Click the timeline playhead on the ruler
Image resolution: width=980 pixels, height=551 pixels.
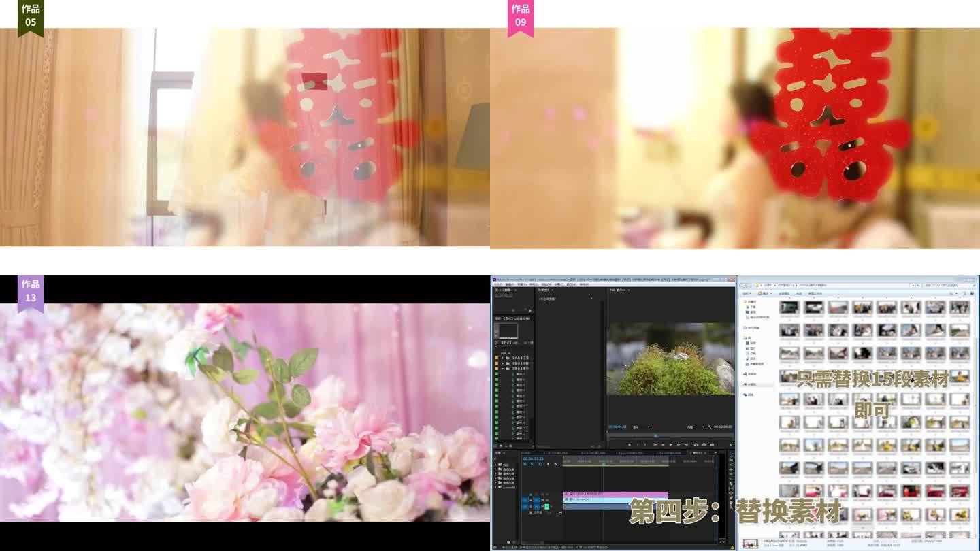pyautogui.click(x=604, y=464)
